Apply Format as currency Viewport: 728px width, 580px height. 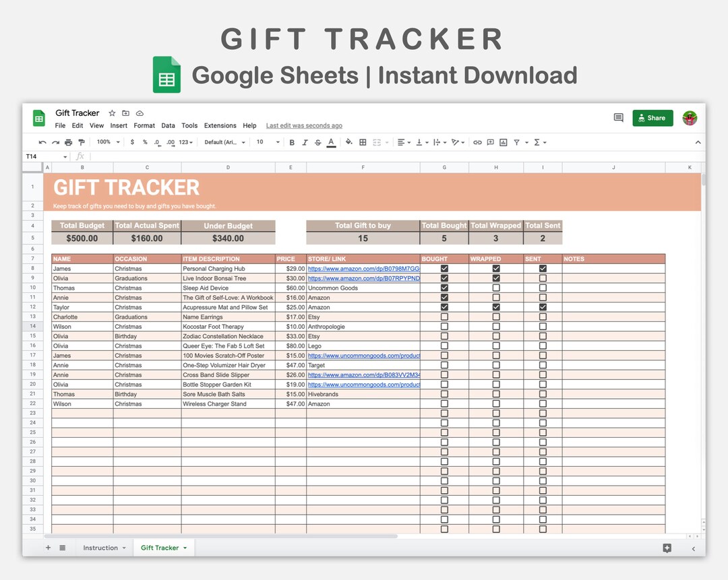coord(132,142)
